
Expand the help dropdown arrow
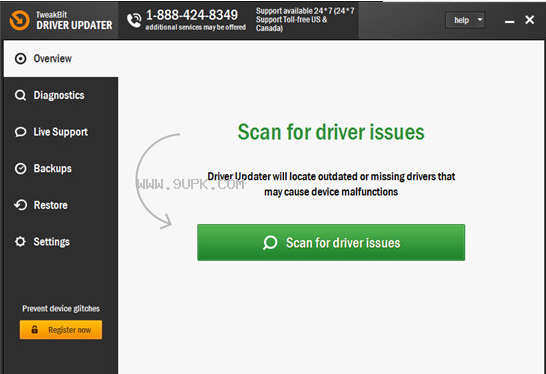click(x=480, y=20)
